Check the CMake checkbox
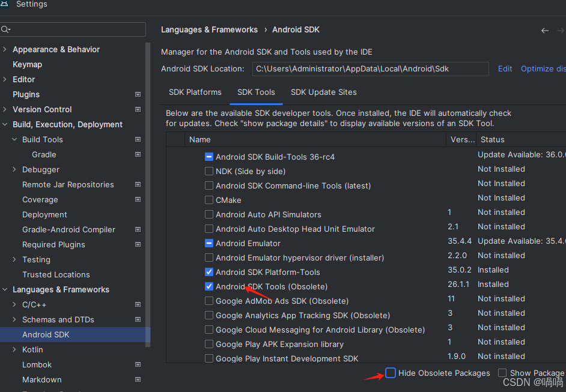This screenshot has width=566, height=392. pos(209,200)
